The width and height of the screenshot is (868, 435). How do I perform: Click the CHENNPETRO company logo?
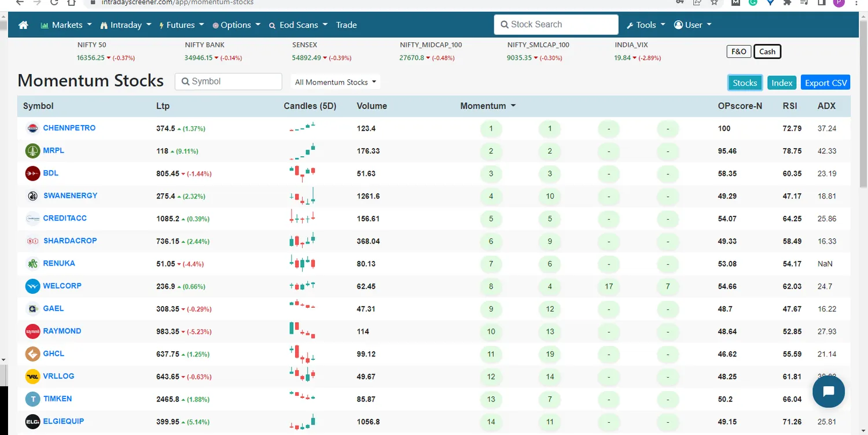click(33, 128)
